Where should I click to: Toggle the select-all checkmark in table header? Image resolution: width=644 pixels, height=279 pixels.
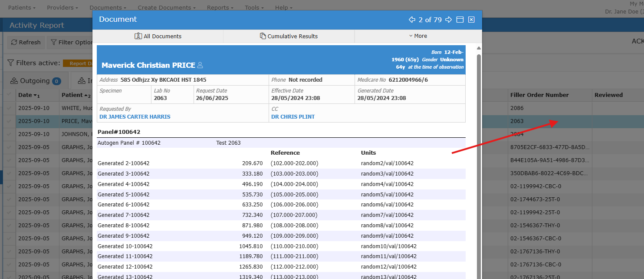pyautogui.click(x=9, y=95)
